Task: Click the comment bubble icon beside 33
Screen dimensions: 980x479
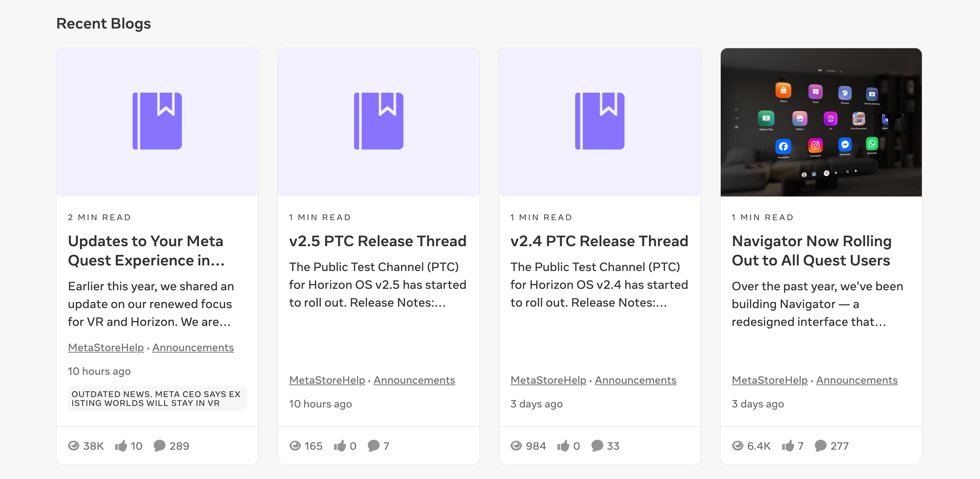Action: click(x=597, y=446)
